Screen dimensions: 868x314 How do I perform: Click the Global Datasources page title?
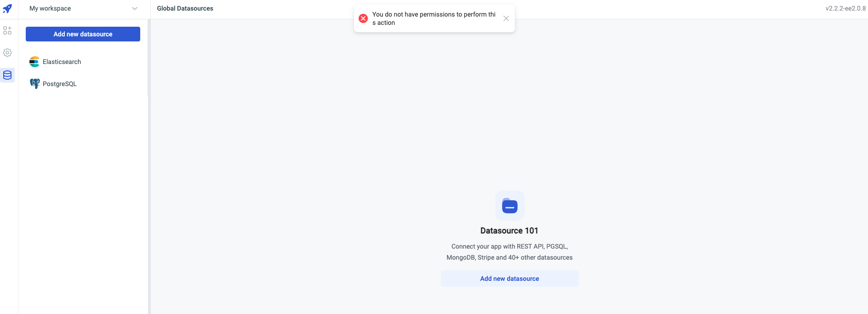pyautogui.click(x=185, y=9)
